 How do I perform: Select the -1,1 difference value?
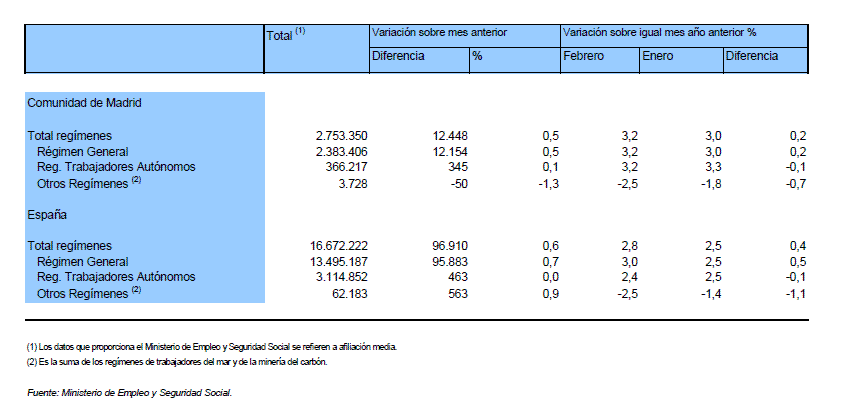coord(796,294)
